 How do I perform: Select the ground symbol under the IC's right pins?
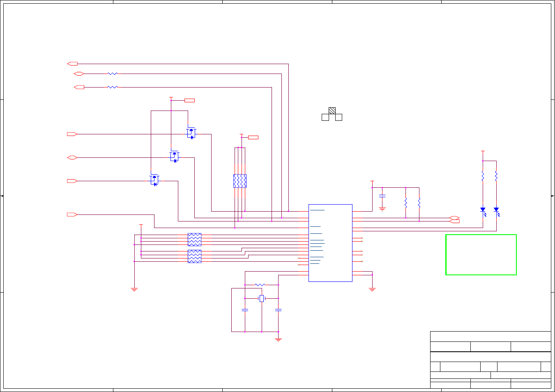click(x=372, y=290)
